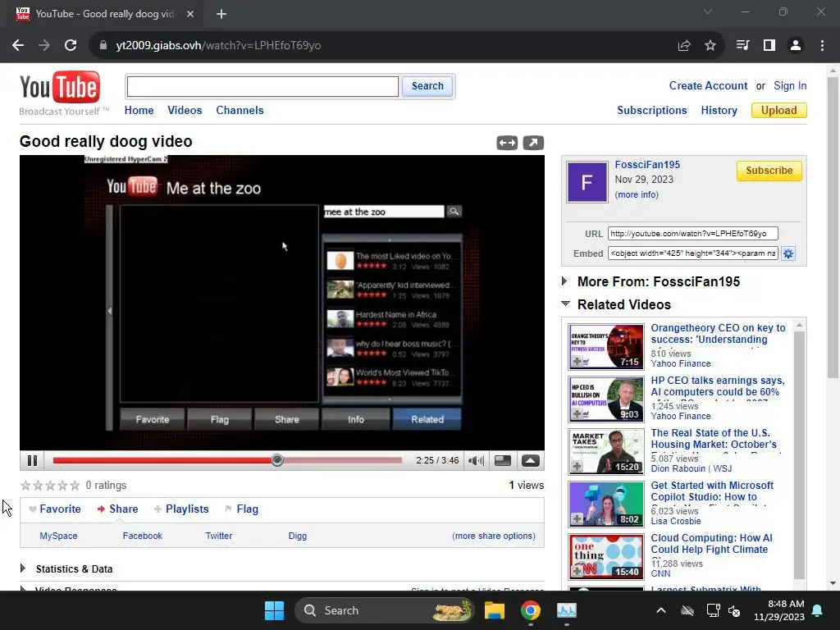Go to Home in site navigation
This screenshot has height=630, width=840.
(x=139, y=111)
